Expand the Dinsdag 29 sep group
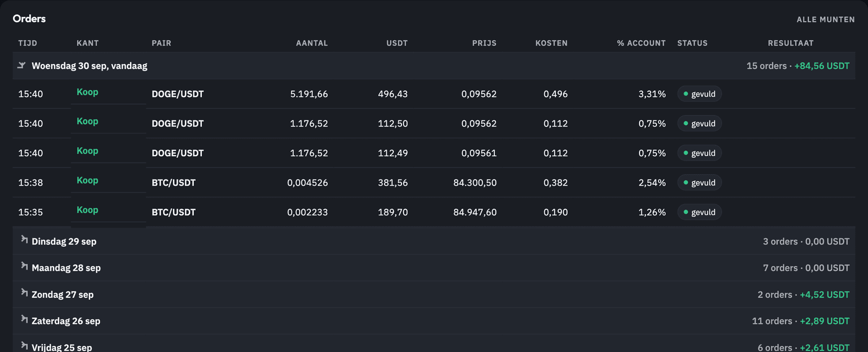Image resolution: width=868 pixels, height=352 pixels. pos(24,239)
